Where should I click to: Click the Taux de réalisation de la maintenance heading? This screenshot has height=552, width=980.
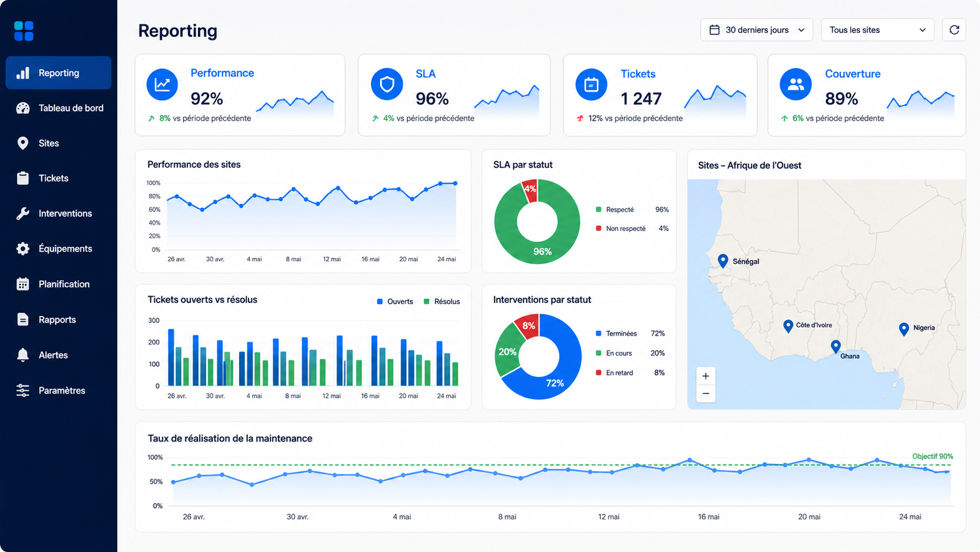click(230, 439)
